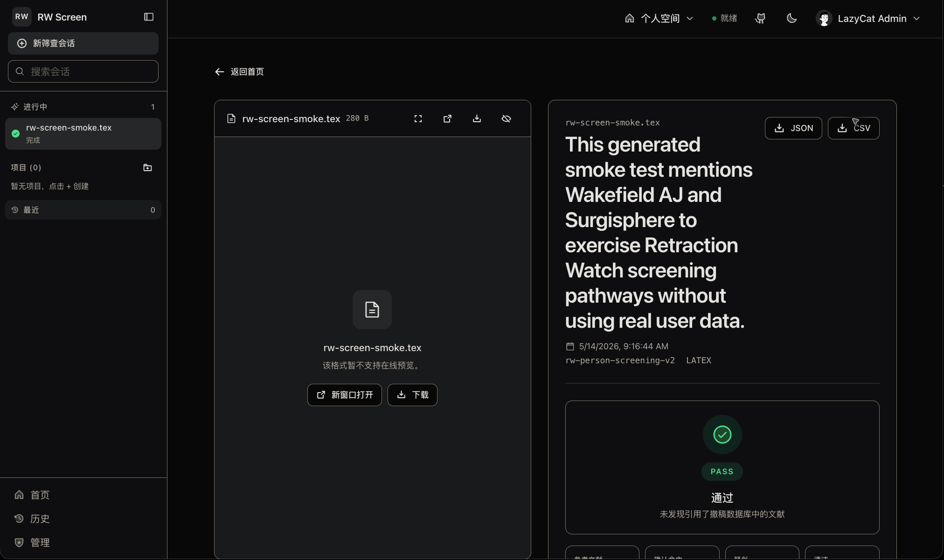The height and width of the screenshot is (560, 944).
Task: Click the LazyCat Admin avatar
Action: point(824,18)
